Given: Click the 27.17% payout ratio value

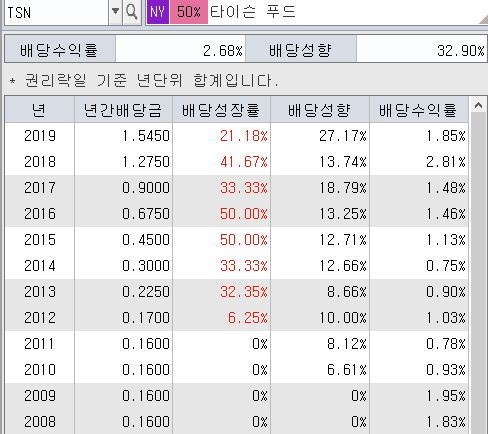Looking at the screenshot, I should (342, 136).
